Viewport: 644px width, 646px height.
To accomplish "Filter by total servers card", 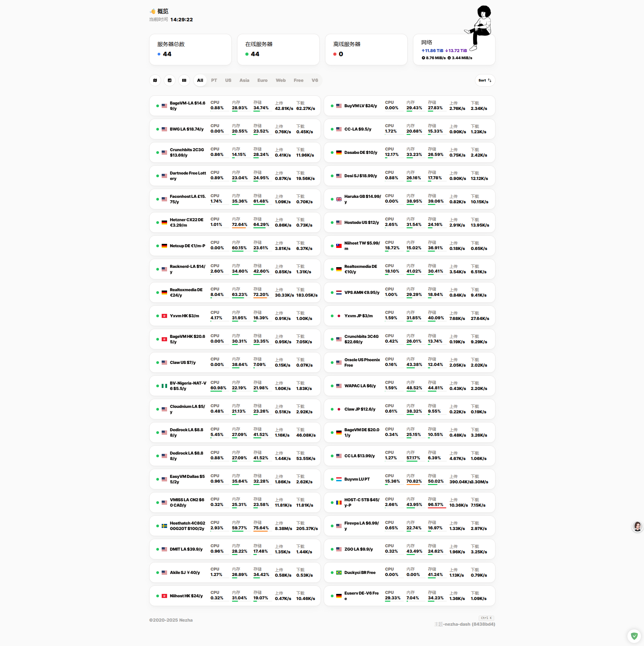I will click(190, 50).
